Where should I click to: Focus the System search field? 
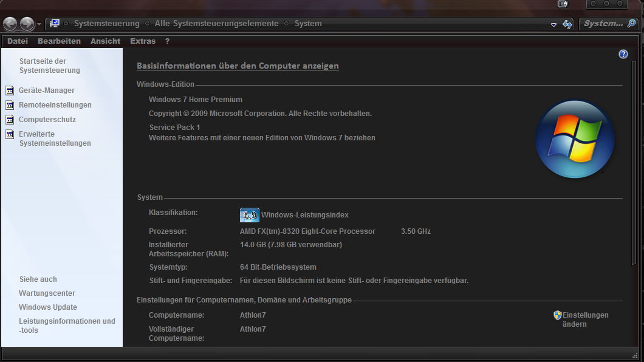pos(603,24)
